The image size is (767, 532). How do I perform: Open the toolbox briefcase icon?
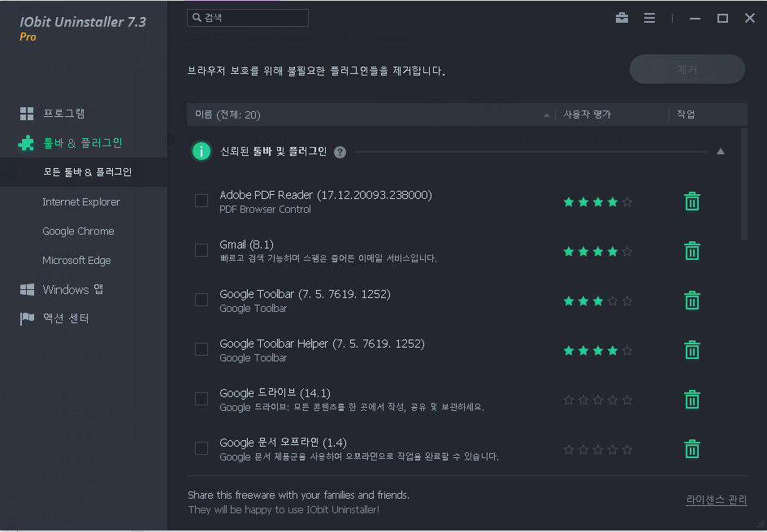pos(622,18)
